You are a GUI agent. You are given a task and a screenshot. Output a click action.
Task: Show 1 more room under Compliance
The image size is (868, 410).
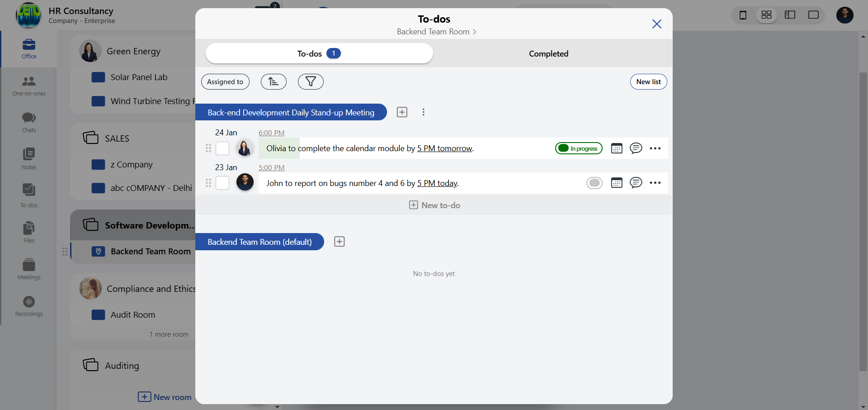coord(169,334)
